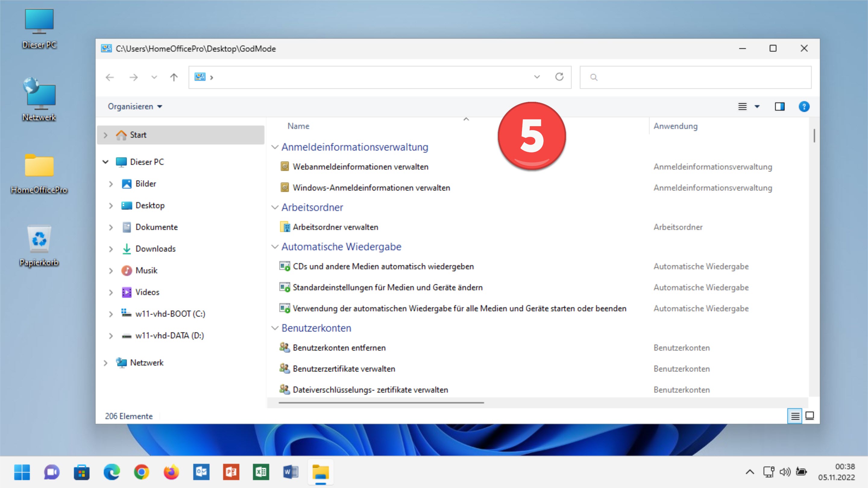Open Webanmeldeinformationen verwalten item
868x488 pixels.
point(360,167)
